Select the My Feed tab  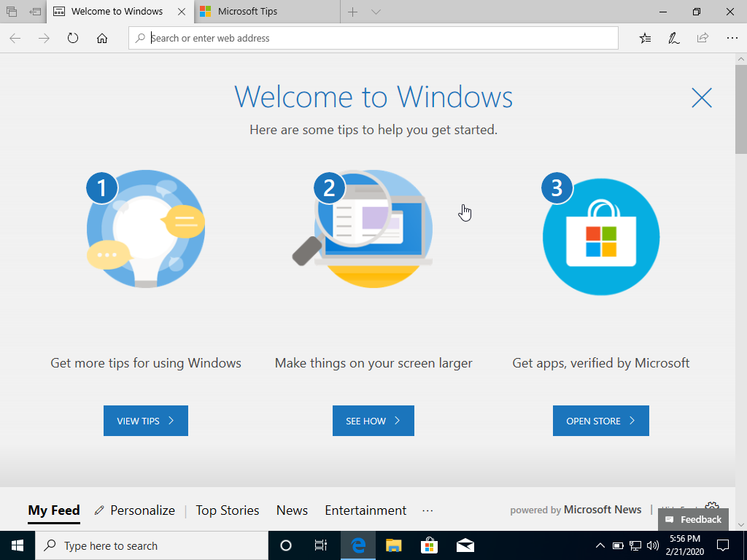(x=54, y=510)
